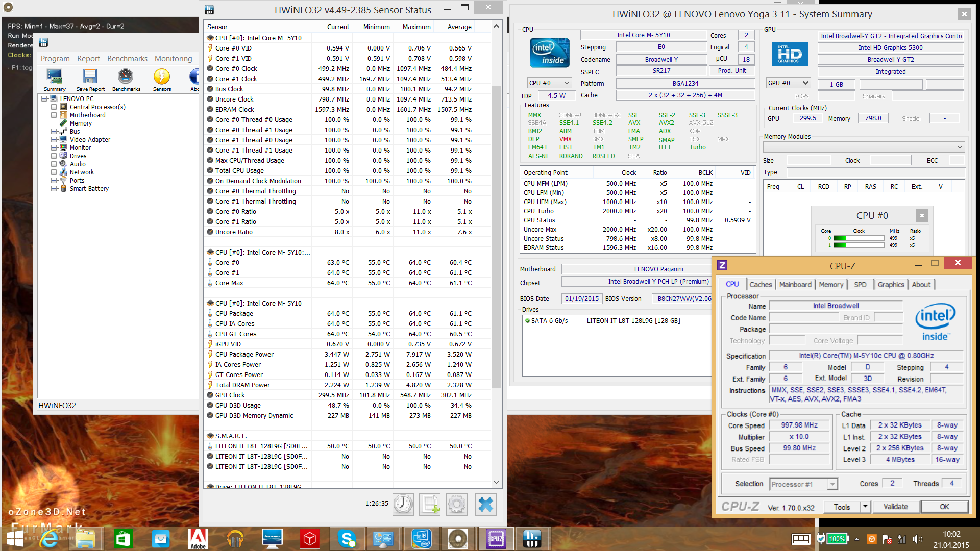Expand the Smart Battery tree node
This screenshot has height=551, width=980.
tap(54, 189)
